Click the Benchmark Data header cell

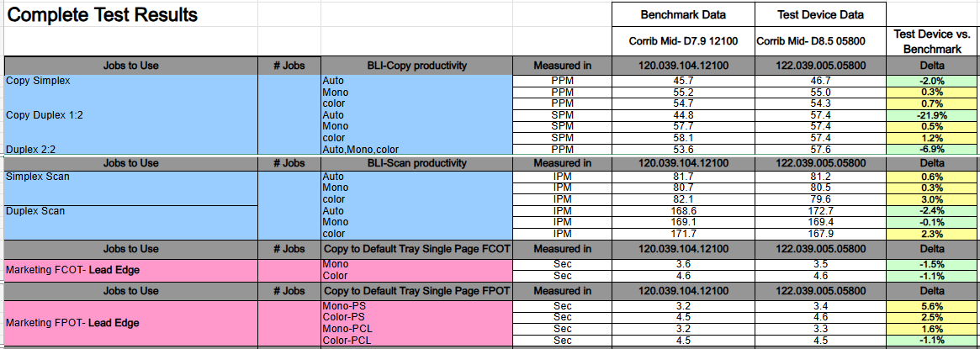[x=683, y=14]
